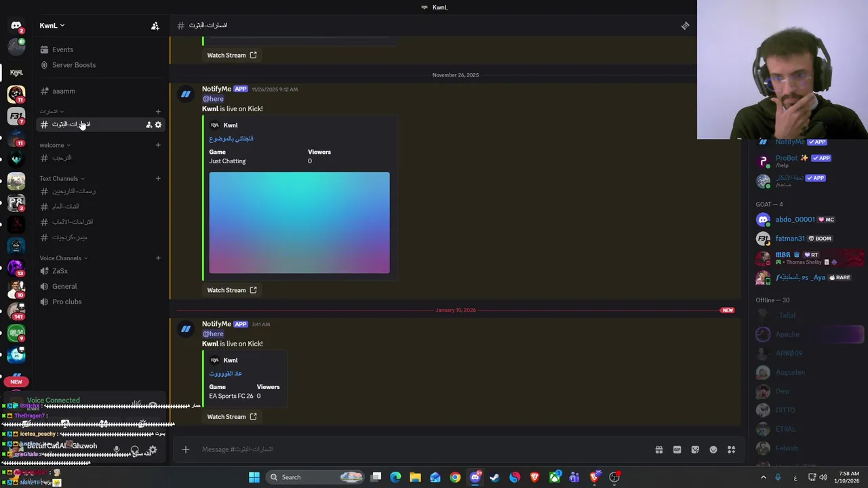Collapse the welcome category
This screenshot has width=868, height=488.
(55, 145)
